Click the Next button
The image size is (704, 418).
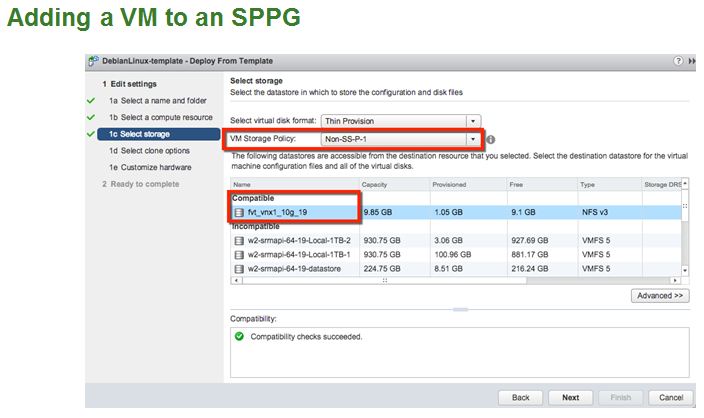[x=570, y=397]
